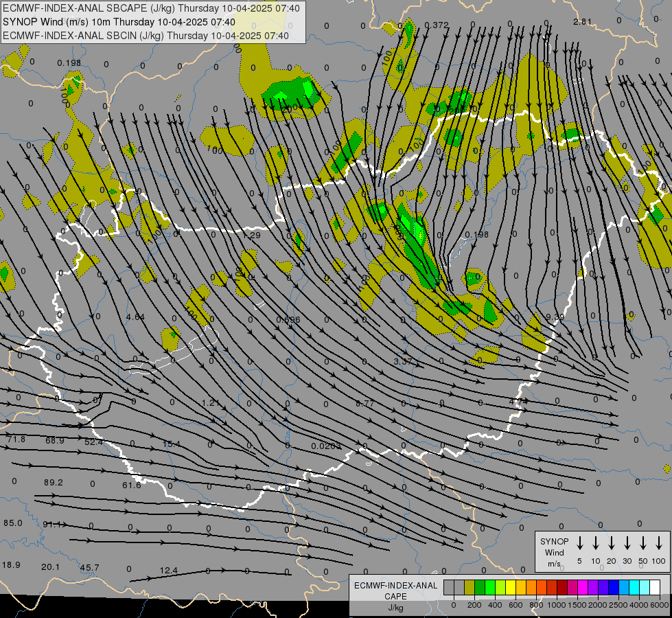Click the map value 12.4
Image resolution: width=672 pixels, height=618 pixels.
click(168, 571)
